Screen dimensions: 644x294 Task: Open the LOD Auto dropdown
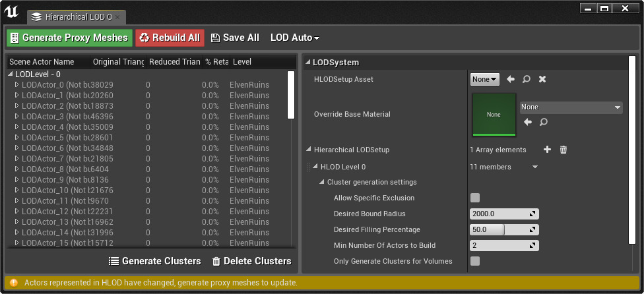click(295, 38)
